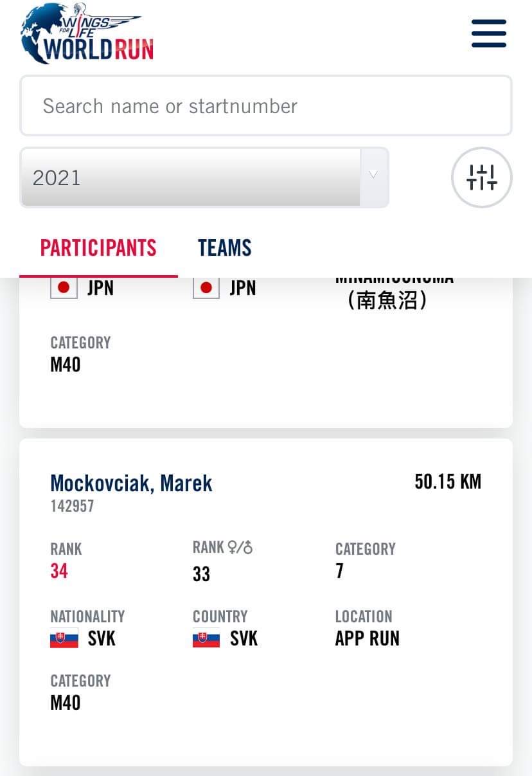Click the APP RUN location text

367,638
